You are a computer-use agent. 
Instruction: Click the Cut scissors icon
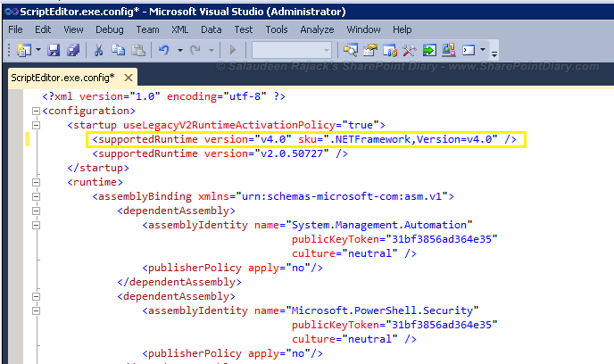[98, 50]
